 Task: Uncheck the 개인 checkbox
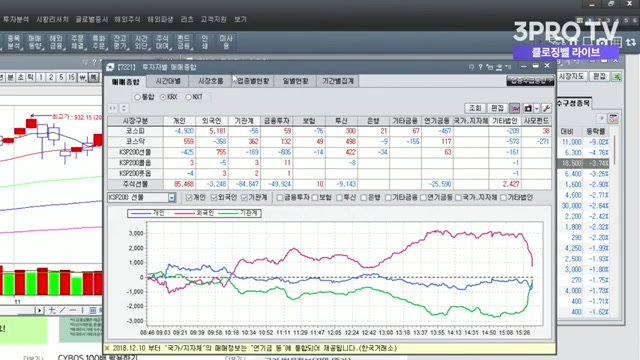189,198
